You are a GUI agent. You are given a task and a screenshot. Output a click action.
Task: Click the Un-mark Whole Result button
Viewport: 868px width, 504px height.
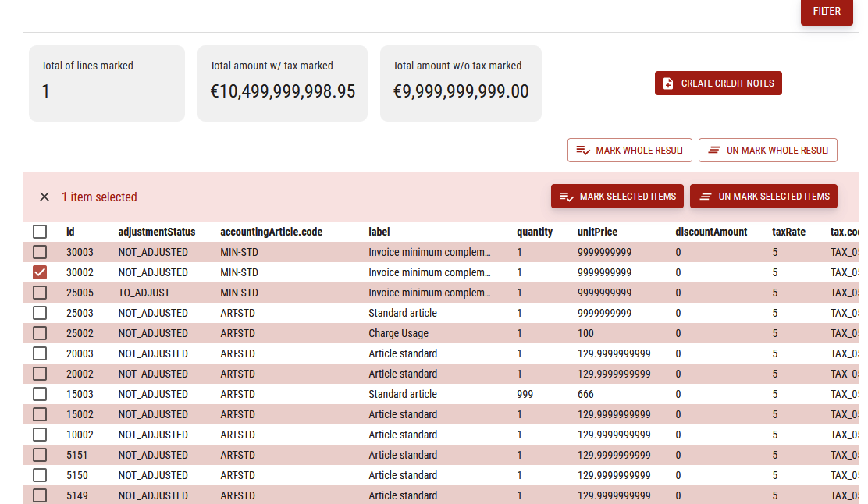[x=767, y=151]
